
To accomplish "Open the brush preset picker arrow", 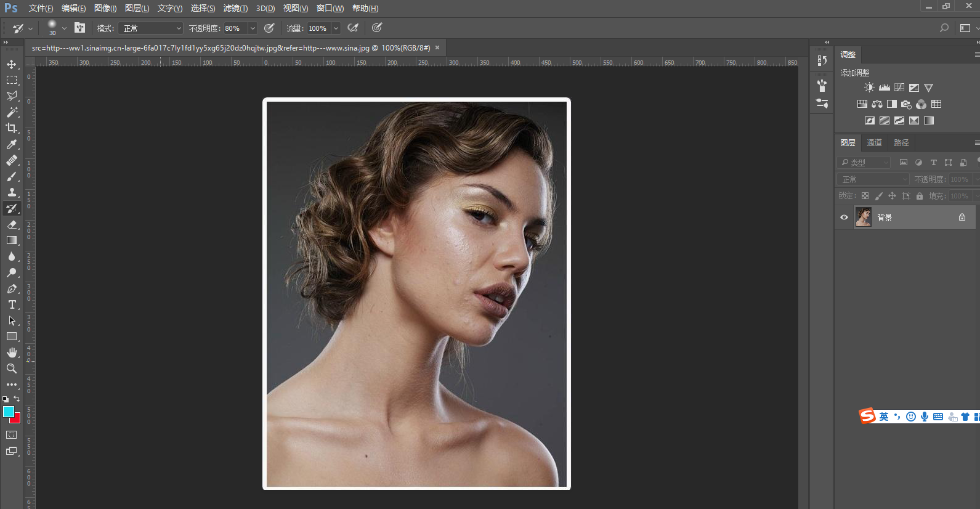I will tap(64, 28).
